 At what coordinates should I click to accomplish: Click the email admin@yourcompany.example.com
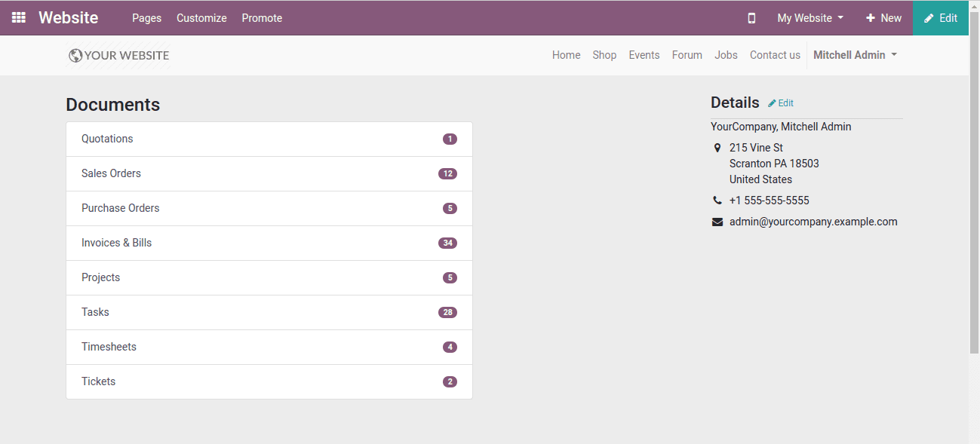[x=813, y=222]
